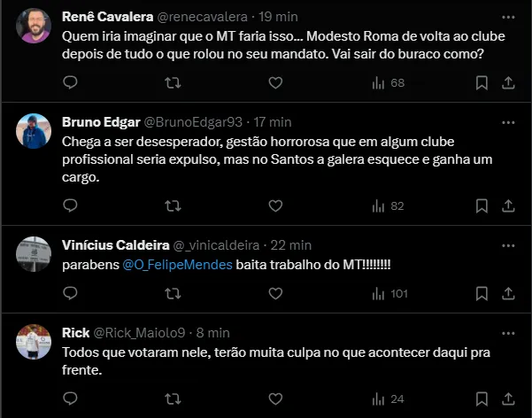Share Renê Cavalera's tweet
The image size is (532, 418).
coord(509,82)
